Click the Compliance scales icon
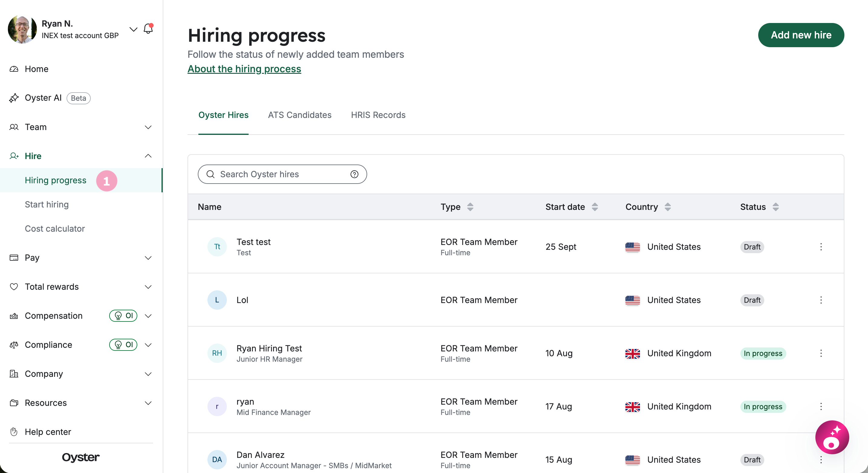 14,345
